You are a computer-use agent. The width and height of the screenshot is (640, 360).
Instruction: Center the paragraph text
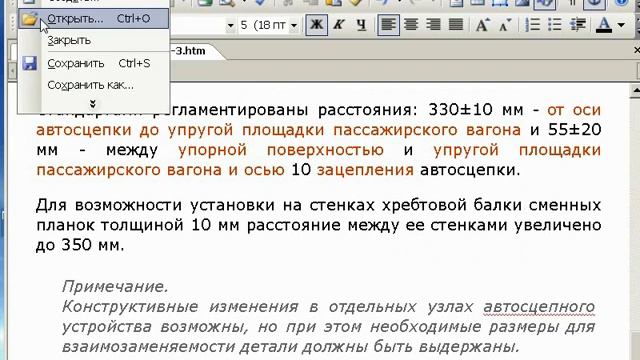pyautogui.click(x=411, y=25)
